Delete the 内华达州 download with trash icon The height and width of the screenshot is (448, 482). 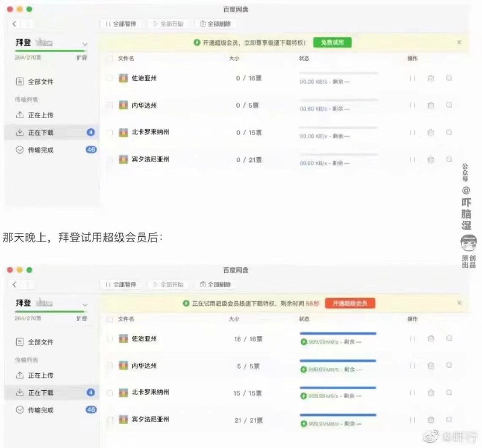[x=430, y=105]
